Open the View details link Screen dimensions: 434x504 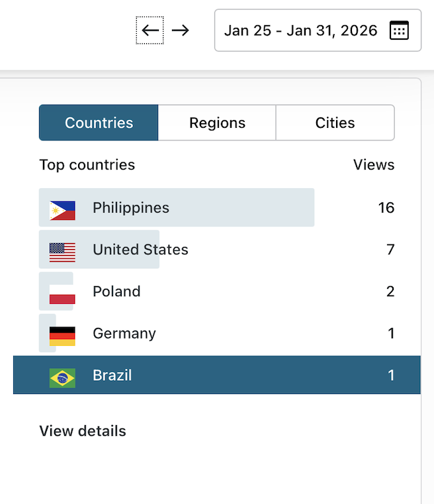click(x=83, y=431)
